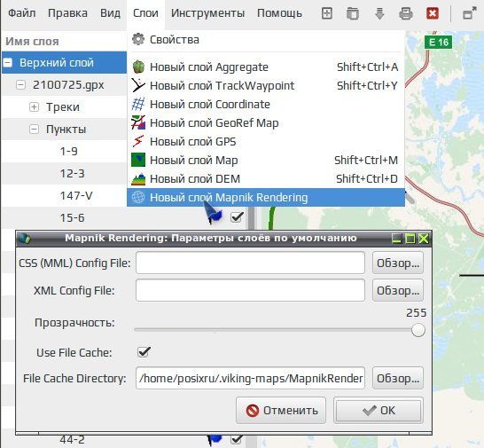Viewport: 484px width, 448px height.
Task: Click the Прозрачность slider handle
Action: 418,330
